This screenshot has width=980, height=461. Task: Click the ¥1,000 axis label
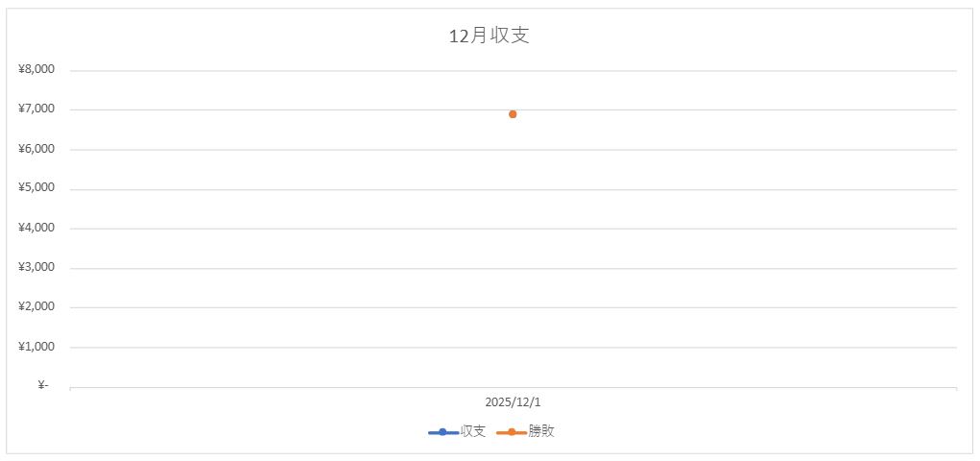[x=36, y=347]
